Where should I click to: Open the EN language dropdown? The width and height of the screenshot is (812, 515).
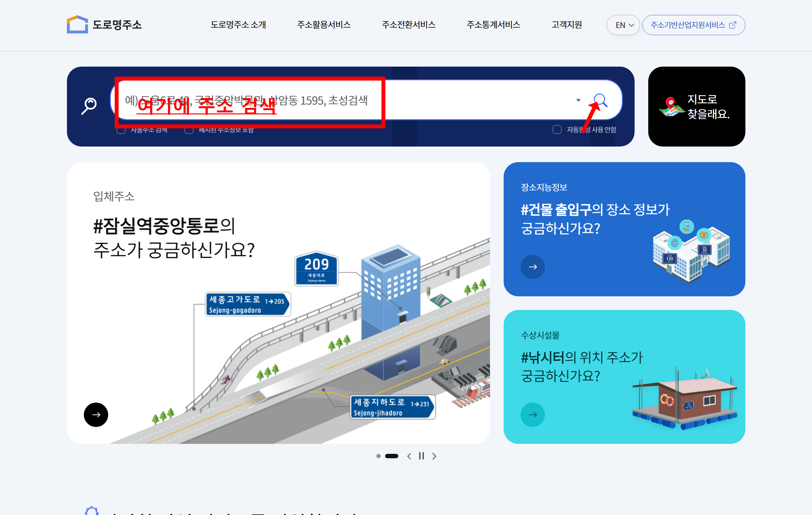pos(623,25)
